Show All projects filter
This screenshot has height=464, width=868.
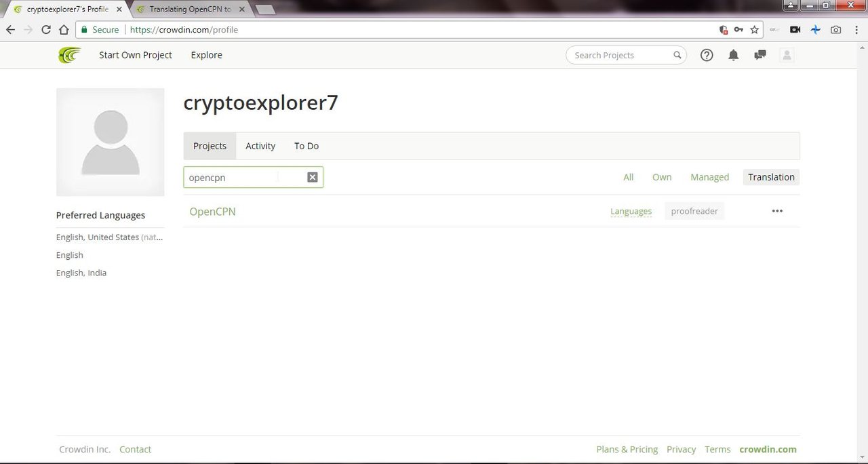click(x=628, y=177)
